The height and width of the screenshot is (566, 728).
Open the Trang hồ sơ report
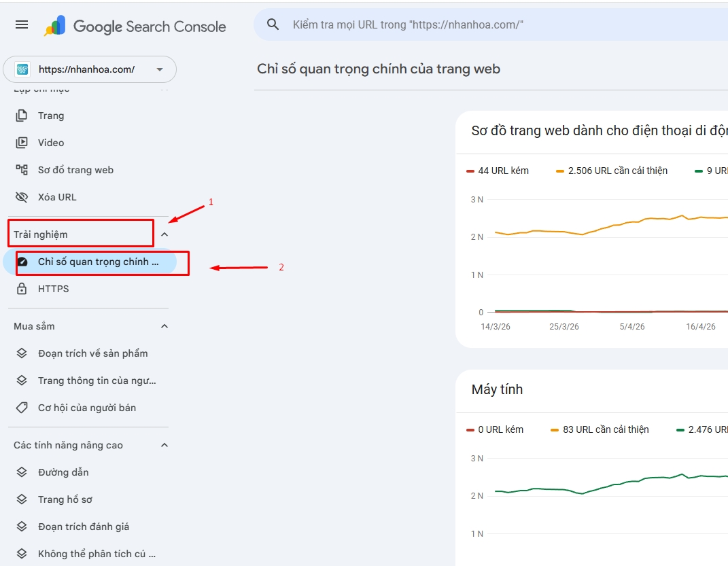click(90, 499)
